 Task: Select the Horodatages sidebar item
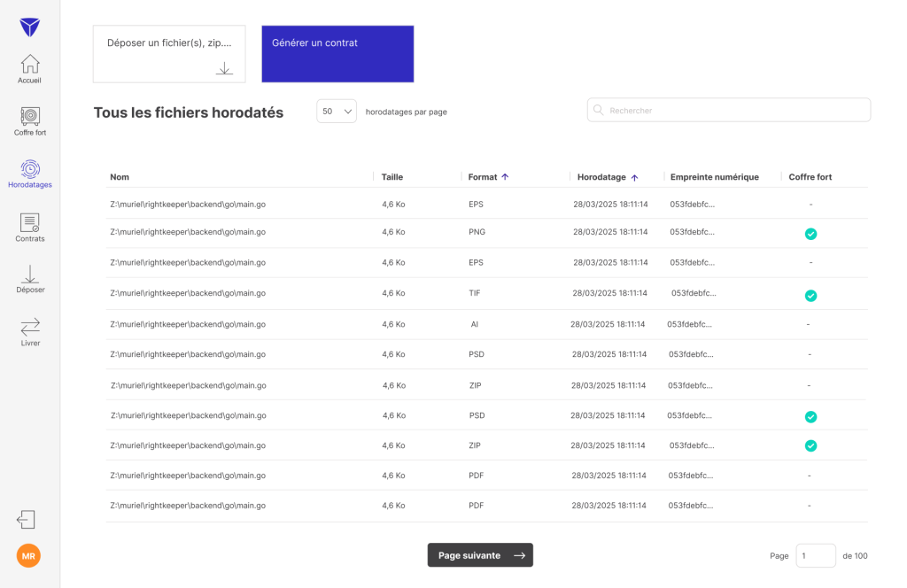(30, 174)
